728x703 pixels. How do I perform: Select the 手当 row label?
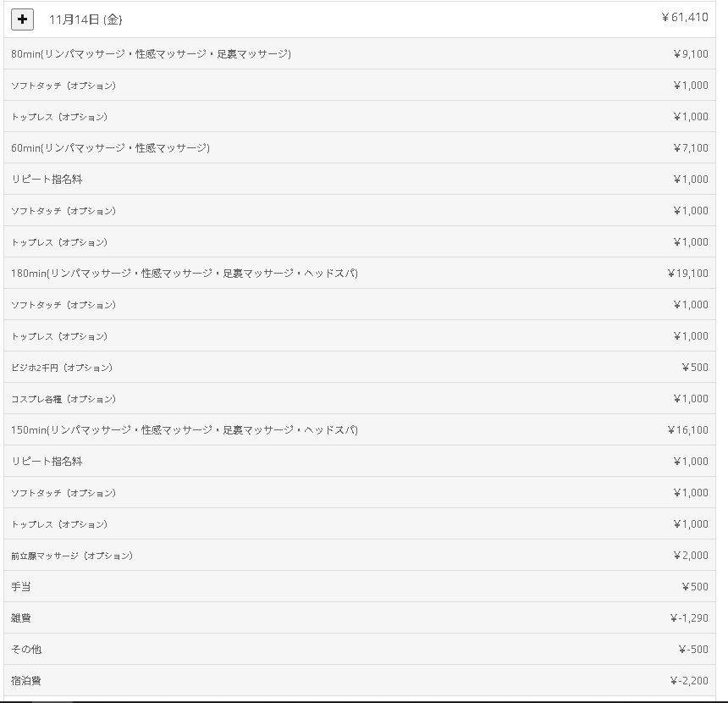click(x=21, y=587)
